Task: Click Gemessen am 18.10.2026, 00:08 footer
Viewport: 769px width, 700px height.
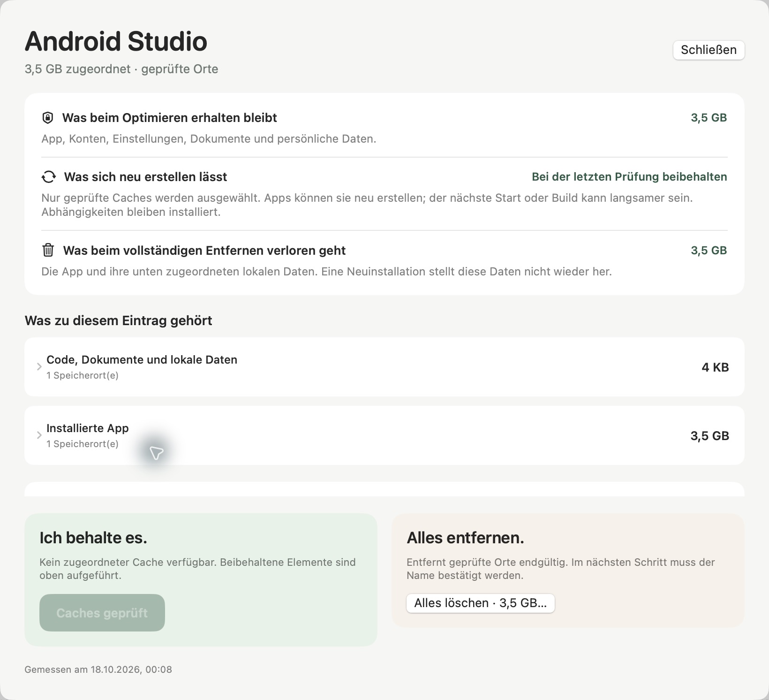Action: pos(98,670)
